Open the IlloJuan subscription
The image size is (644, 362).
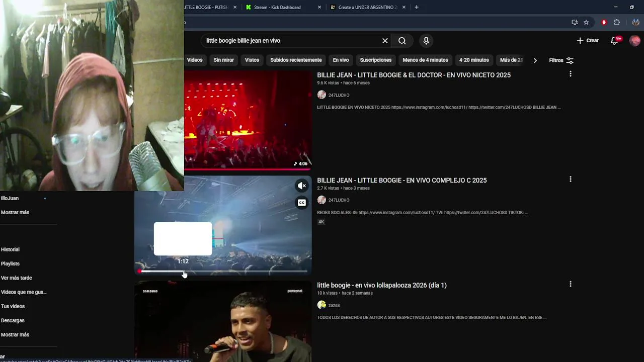pyautogui.click(x=10, y=199)
